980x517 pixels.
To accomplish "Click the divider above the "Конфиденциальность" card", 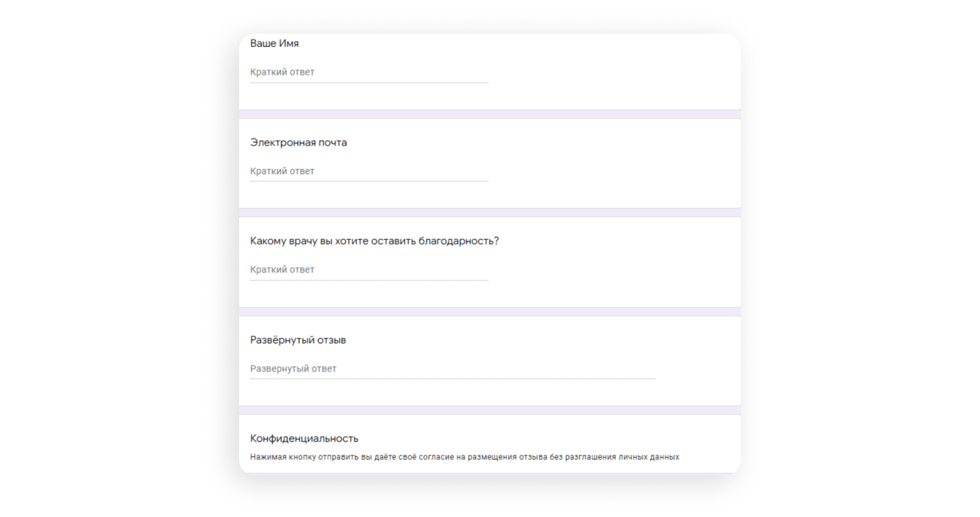I will pyautogui.click(x=489, y=410).
